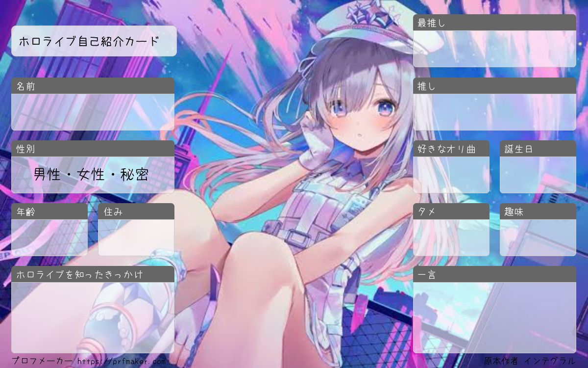Click the 趣味 header label
Screen dimensions: 588x368
coord(514,211)
